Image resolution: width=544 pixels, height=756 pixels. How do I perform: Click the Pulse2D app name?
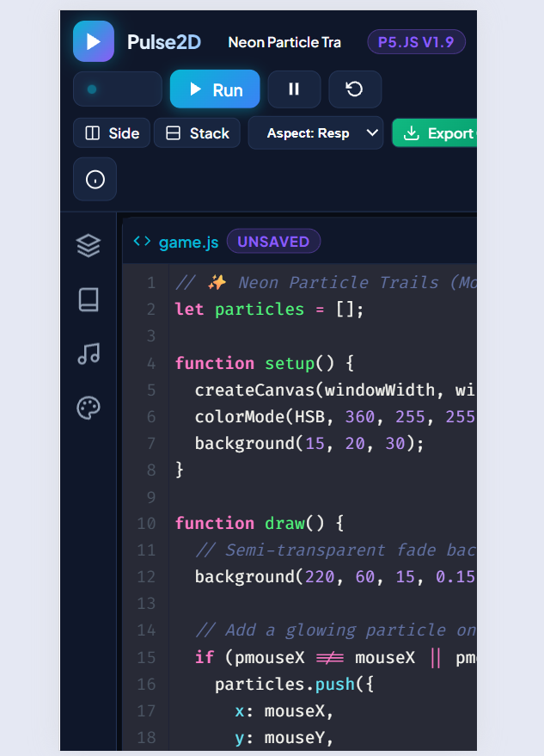click(x=164, y=42)
